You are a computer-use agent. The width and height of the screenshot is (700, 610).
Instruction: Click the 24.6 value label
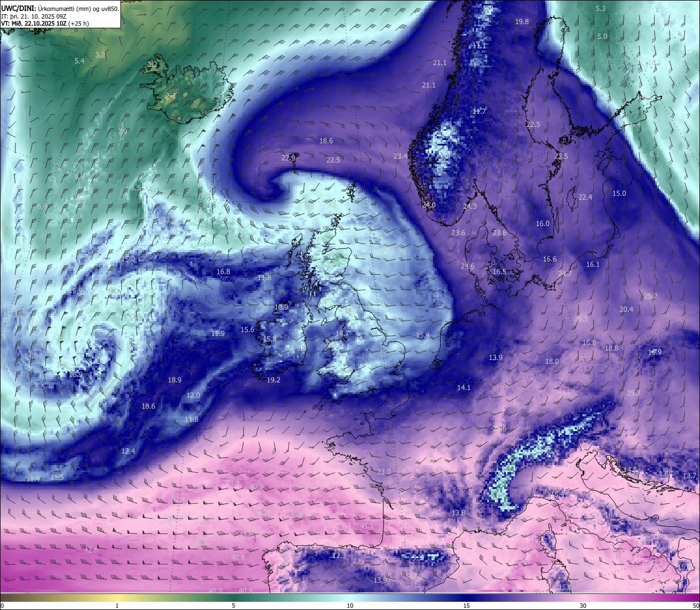click(468, 266)
